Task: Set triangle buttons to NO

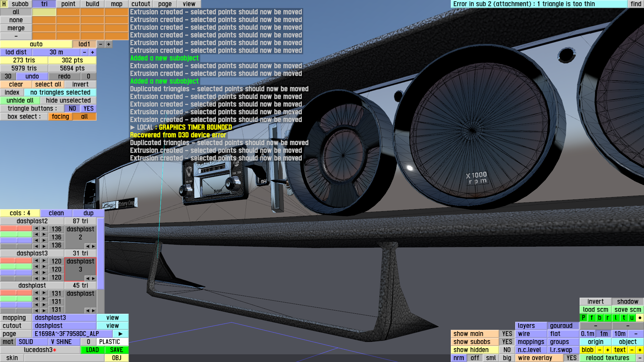Action: (x=72, y=108)
